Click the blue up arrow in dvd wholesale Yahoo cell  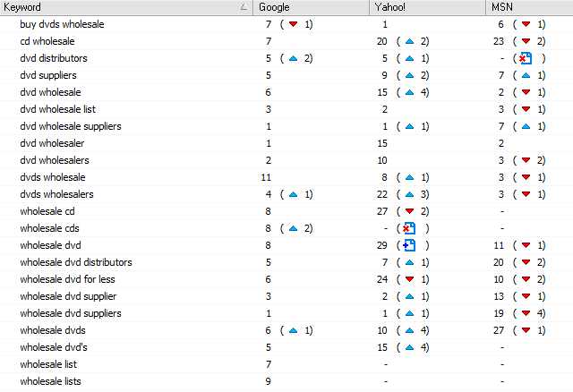coord(410,92)
